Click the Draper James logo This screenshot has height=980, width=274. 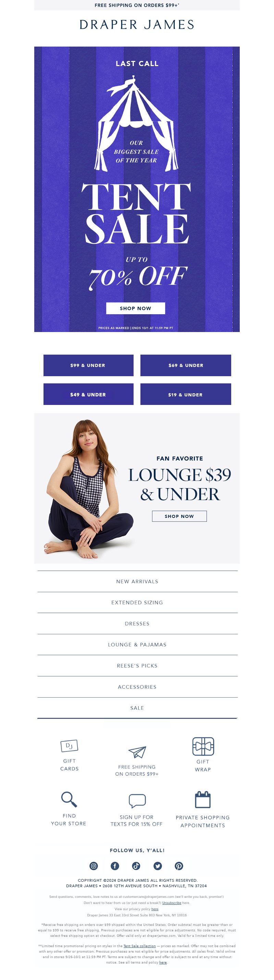click(137, 25)
